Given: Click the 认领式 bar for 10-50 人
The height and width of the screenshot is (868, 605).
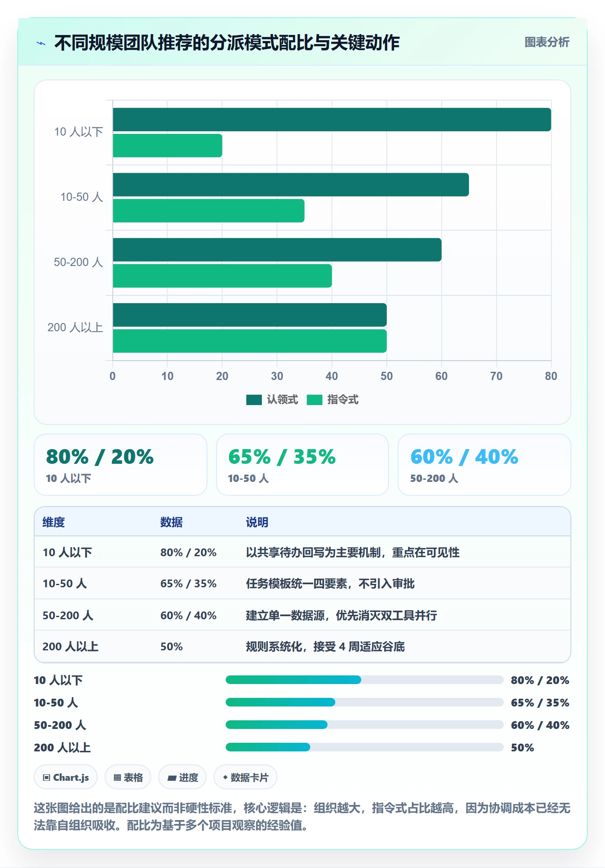Looking at the screenshot, I should pyautogui.click(x=291, y=185).
